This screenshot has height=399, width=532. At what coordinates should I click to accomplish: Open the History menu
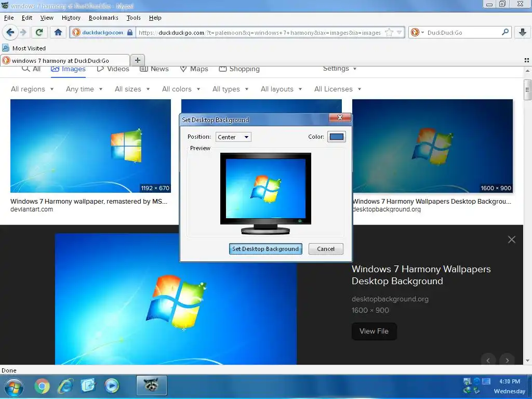point(71,18)
